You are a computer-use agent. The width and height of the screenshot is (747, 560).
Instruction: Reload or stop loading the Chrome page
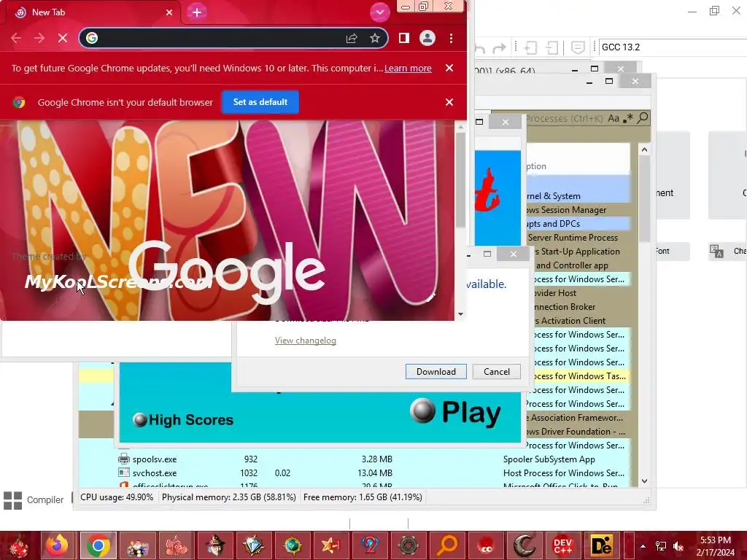[x=63, y=38]
